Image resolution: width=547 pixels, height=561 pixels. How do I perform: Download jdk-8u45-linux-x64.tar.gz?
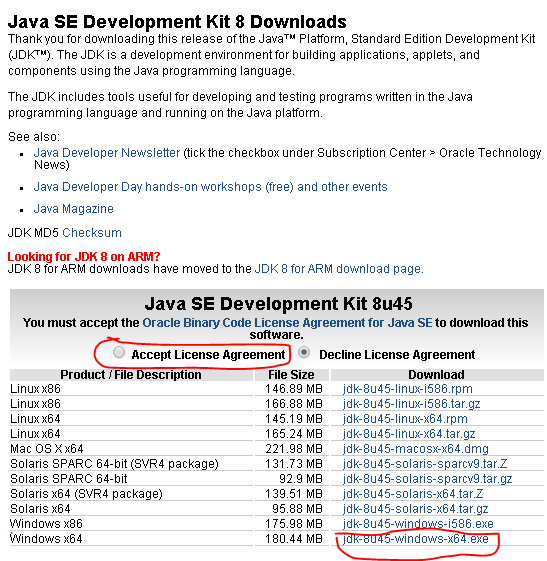(x=409, y=434)
